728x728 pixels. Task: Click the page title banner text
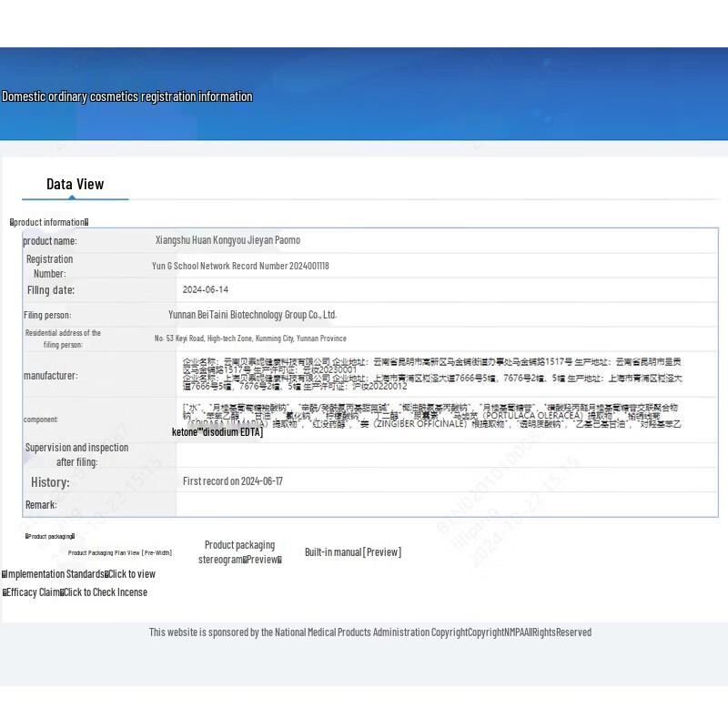click(x=127, y=96)
